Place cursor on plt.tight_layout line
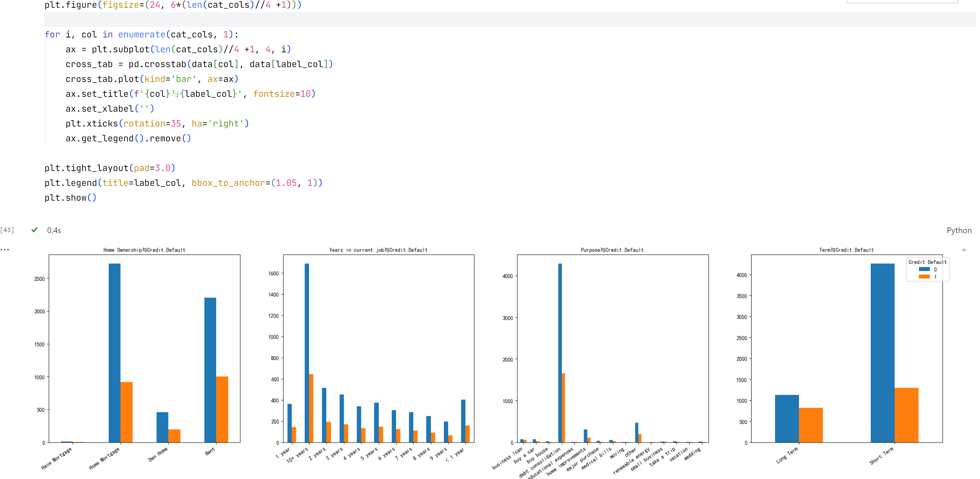The image size is (980, 479). coord(110,168)
